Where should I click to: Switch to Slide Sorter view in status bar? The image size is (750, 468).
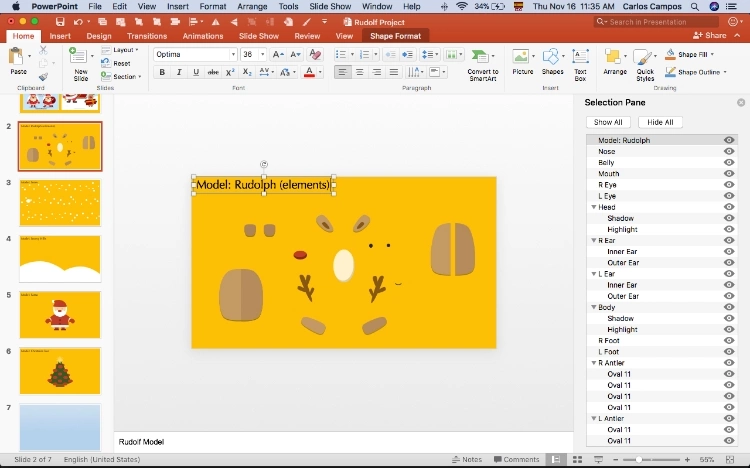[x=578, y=459]
